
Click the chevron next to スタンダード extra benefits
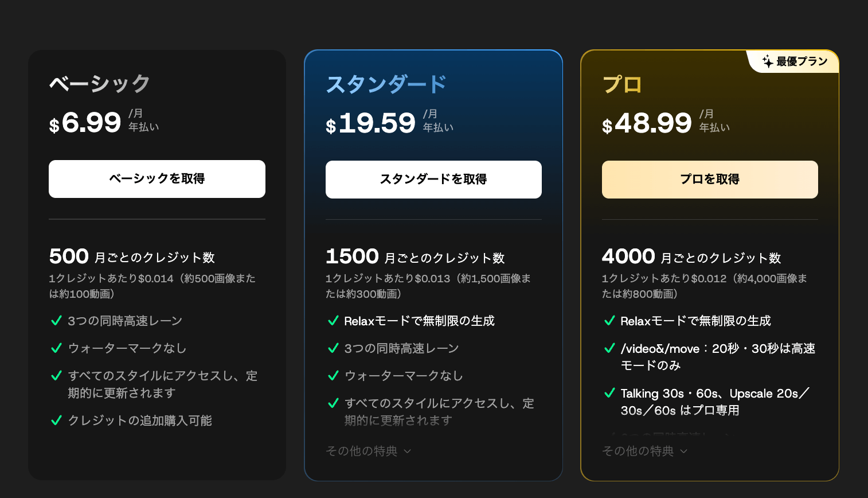407,452
